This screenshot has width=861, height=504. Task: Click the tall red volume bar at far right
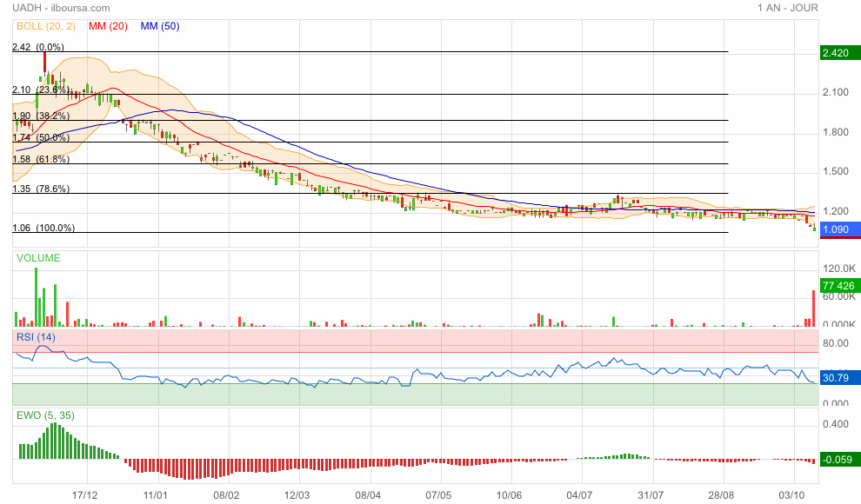[x=813, y=308]
